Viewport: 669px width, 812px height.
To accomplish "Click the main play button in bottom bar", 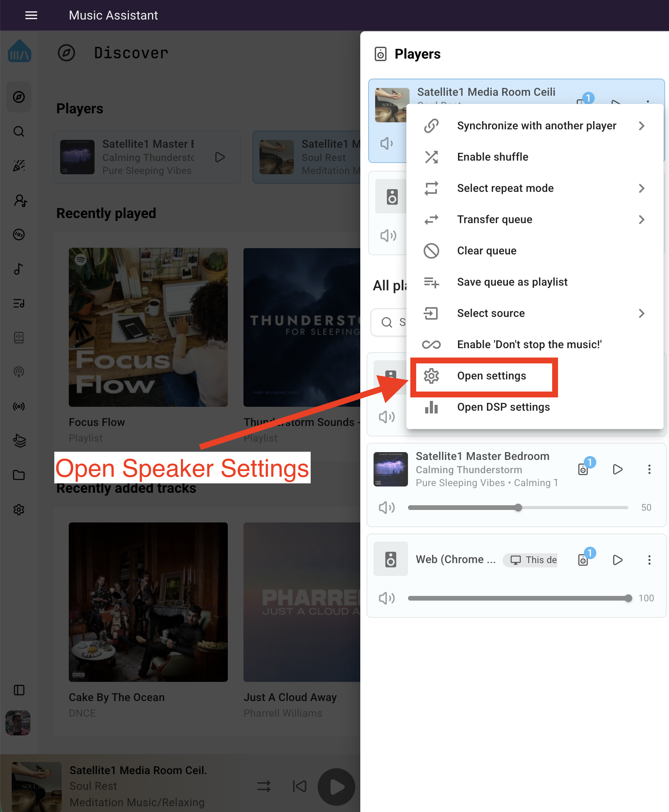I will pyautogui.click(x=336, y=787).
